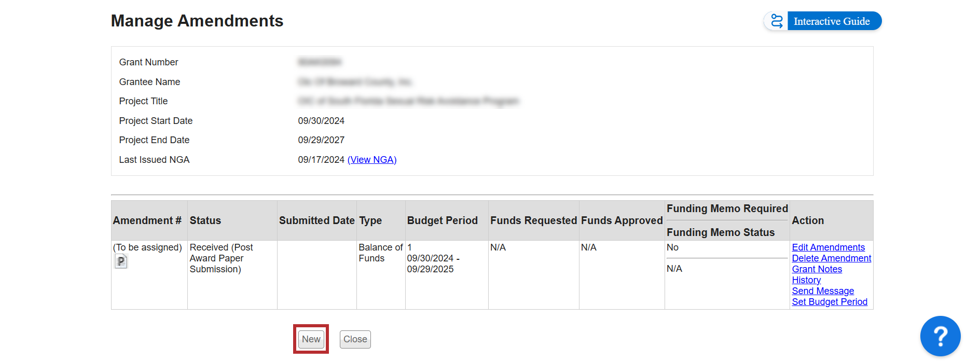Click the paper submission P icon
The width and height of the screenshot is (980, 361).
tap(121, 261)
